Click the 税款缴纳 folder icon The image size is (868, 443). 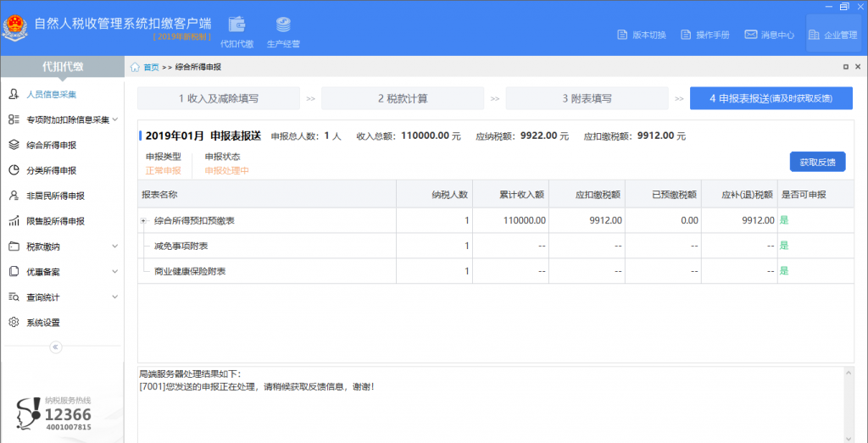14,246
